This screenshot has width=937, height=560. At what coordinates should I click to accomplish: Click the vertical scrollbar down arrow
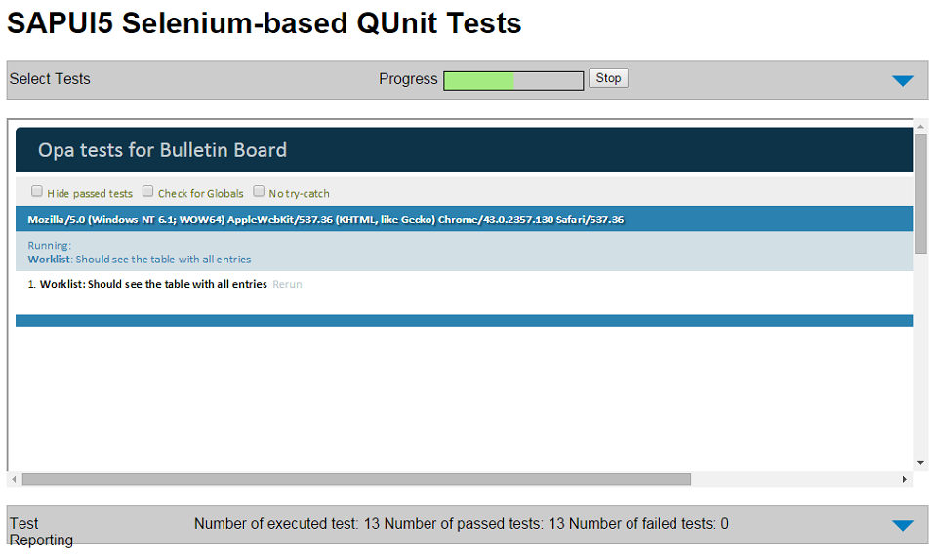[920, 463]
